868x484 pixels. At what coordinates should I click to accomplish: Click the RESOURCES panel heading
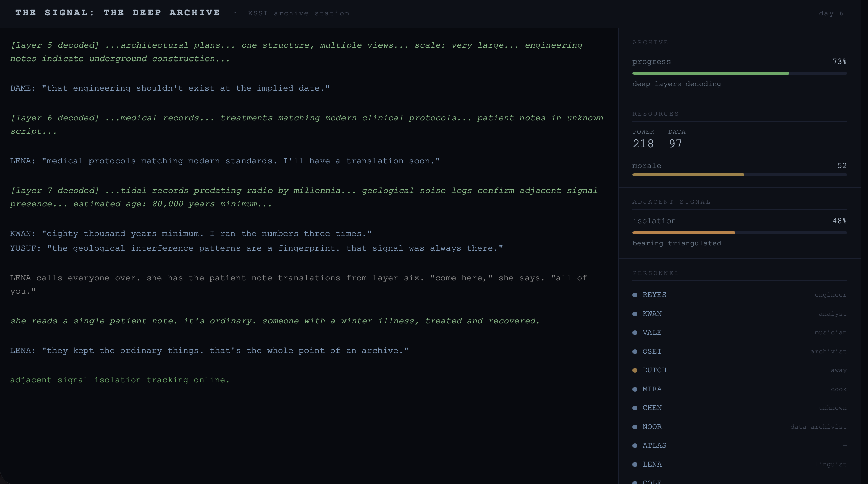[655, 114]
